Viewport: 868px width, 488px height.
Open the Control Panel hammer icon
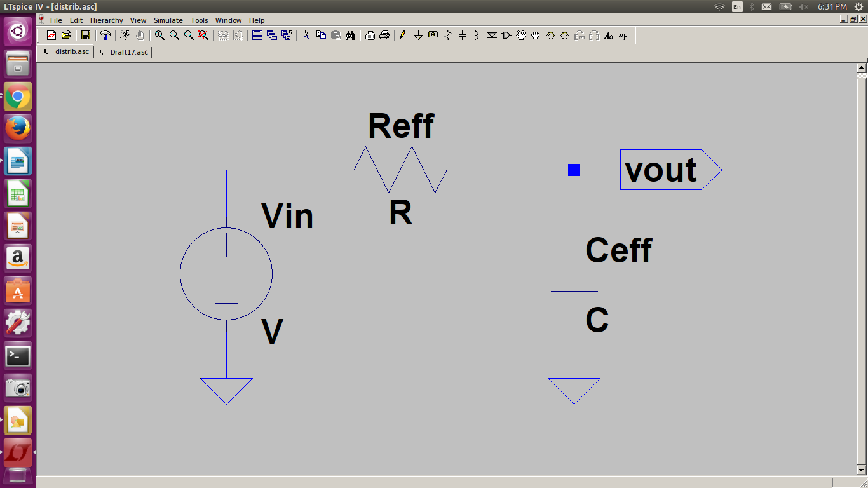(x=105, y=36)
